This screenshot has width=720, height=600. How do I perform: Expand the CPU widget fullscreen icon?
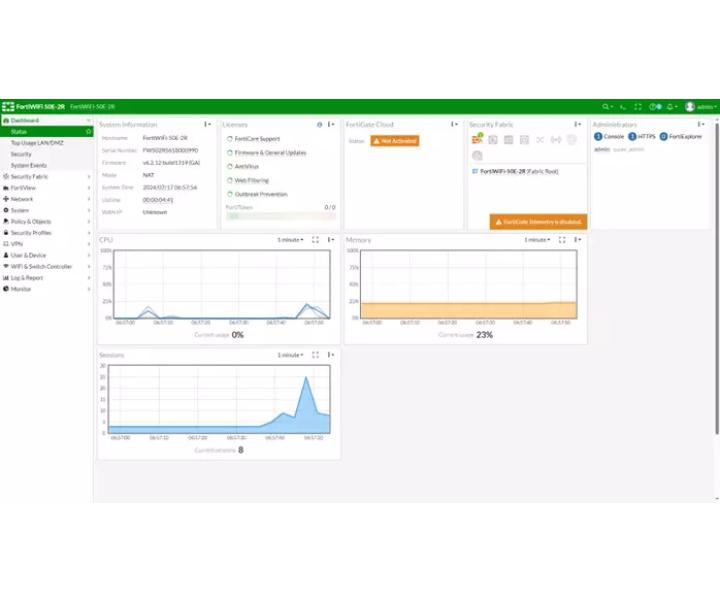pos(315,240)
